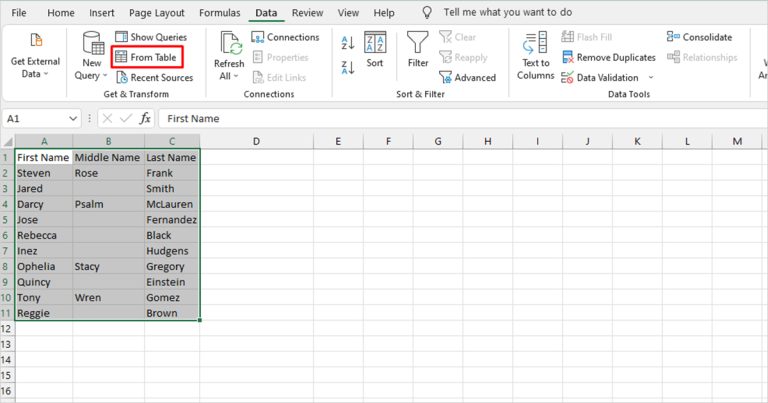Click the Enter checkmark in formula bar
The image size is (768, 403).
[126, 119]
